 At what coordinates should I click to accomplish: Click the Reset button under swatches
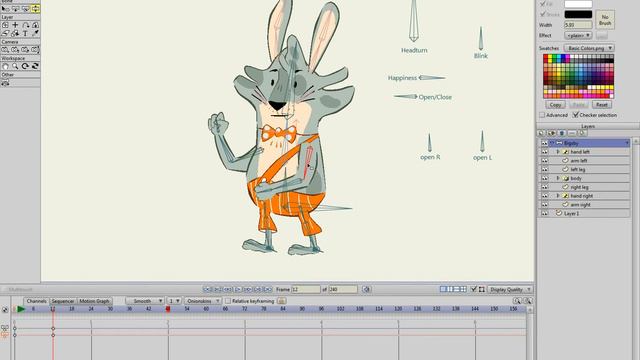(x=602, y=105)
